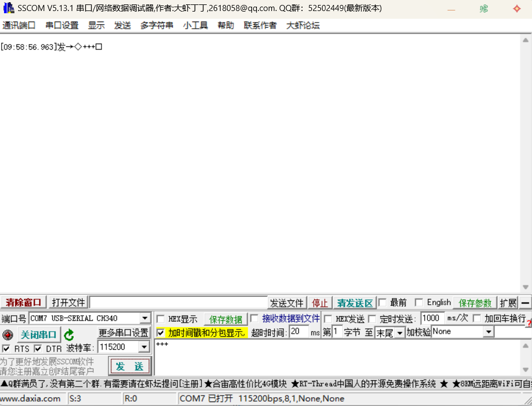
Task: Click the SSCOM app icon in title bar
Action: pos(8,8)
